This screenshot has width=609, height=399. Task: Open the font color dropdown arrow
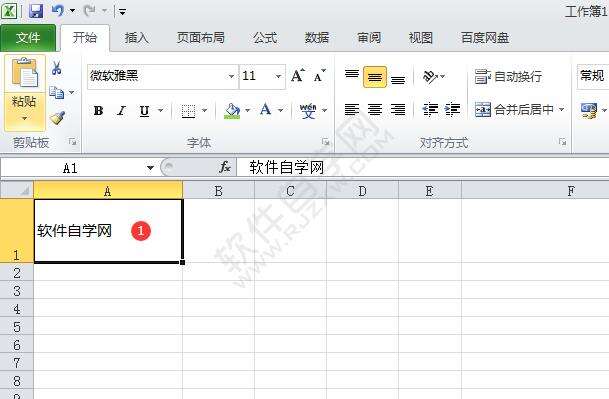280,111
